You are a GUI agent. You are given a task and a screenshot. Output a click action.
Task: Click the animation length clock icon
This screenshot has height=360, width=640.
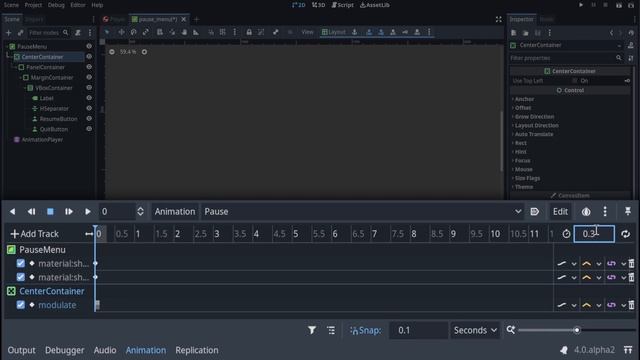(x=566, y=234)
